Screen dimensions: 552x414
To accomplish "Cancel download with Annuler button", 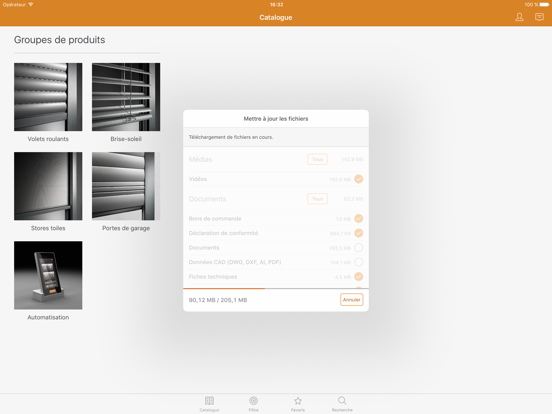I will [351, 300].
